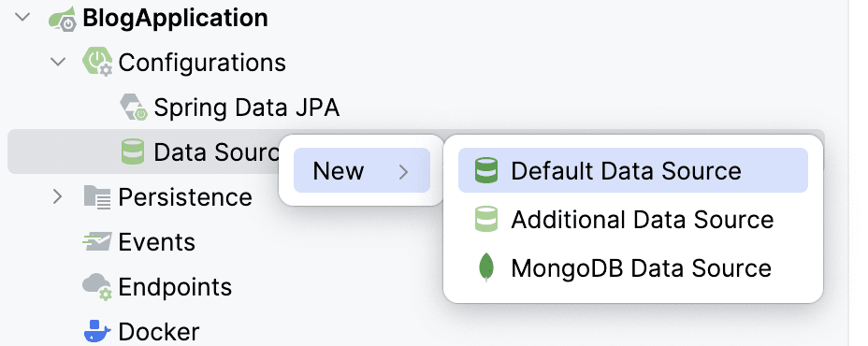Click the BlogApplication Spring Boot icon
The image size is (868, 346).
click(62, 19)
